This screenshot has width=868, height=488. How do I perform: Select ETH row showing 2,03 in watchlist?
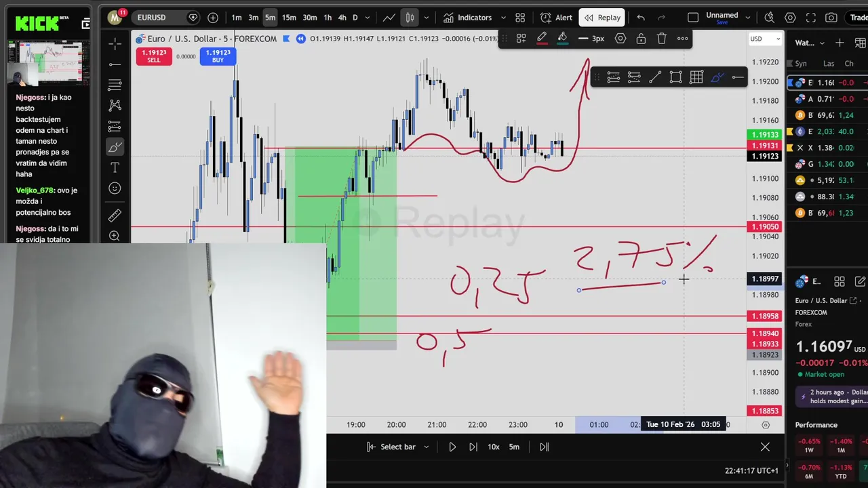(x=827, y=131)
